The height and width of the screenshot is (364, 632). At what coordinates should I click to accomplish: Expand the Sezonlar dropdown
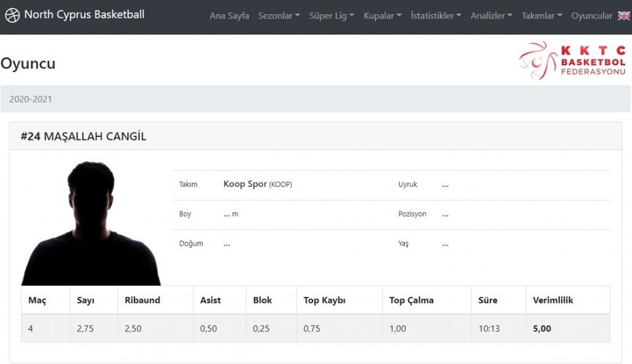pyautogui.click(x=279, y=15)
